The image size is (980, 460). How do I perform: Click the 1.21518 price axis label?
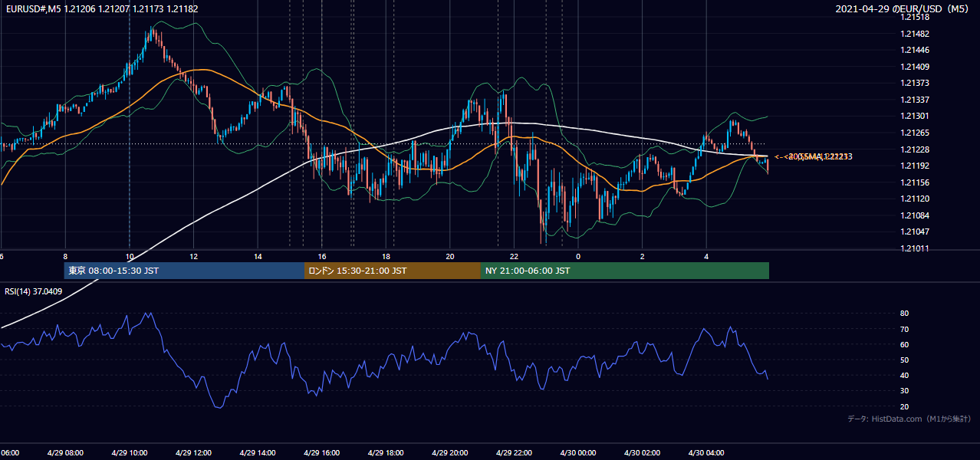coord(916,18)
